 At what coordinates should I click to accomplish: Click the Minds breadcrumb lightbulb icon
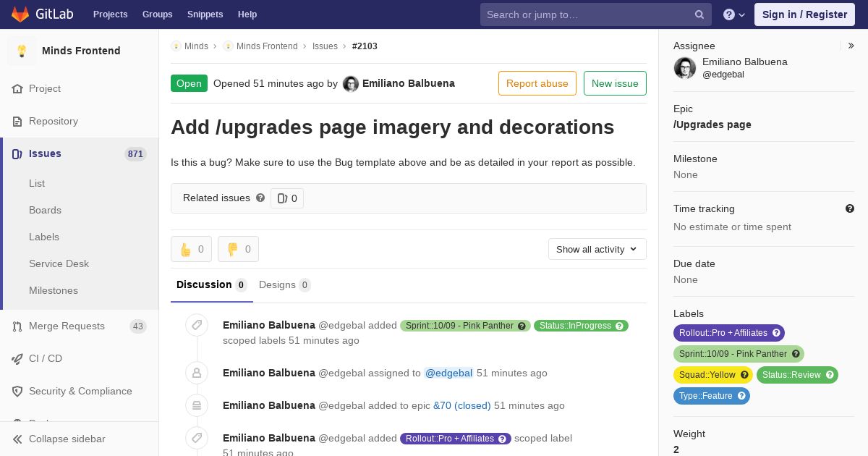coord(176,46)
